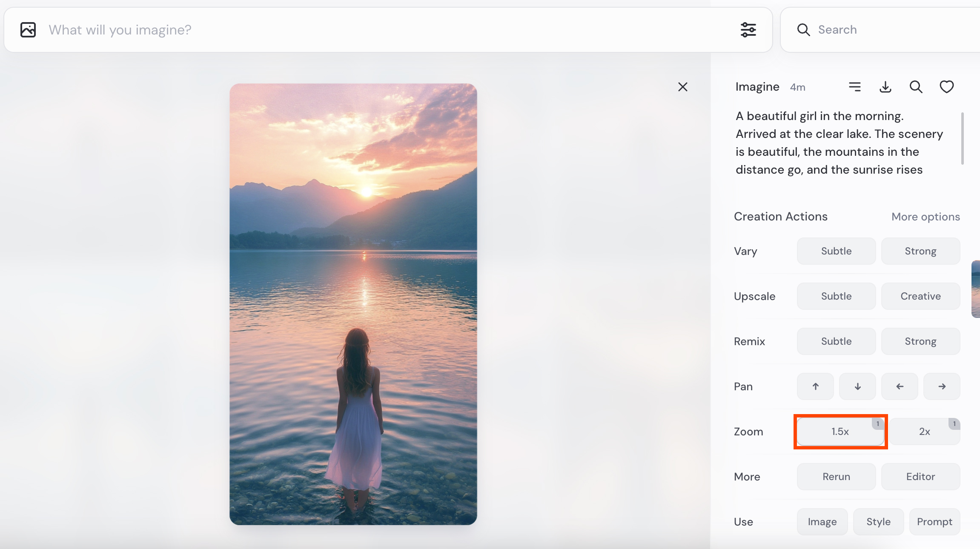Expand More options in Creation Actions
Viewport: 980px width, 549px height.
pyautogui.click(x=926, y=217)
